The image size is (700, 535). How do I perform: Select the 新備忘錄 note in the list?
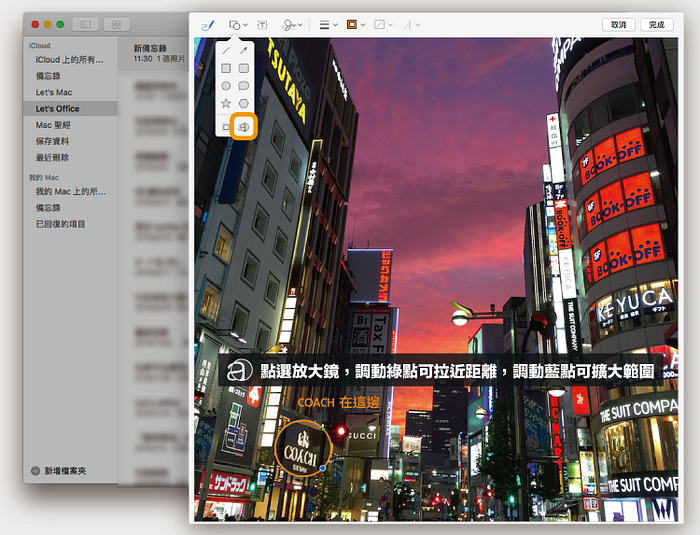tap(153, 54)
